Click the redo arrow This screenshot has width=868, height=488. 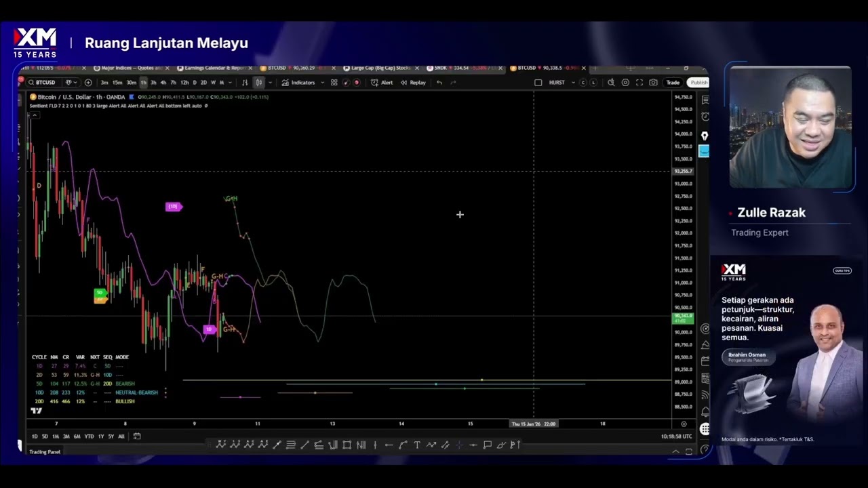453,83
